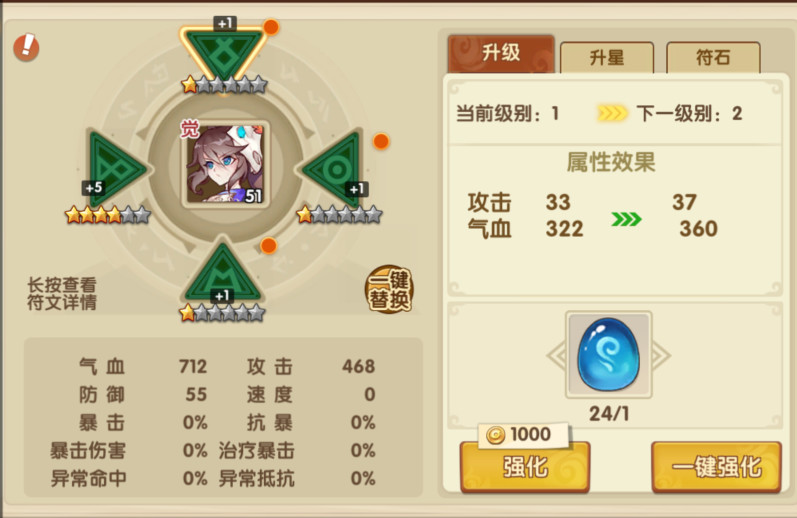
Task: Select the bottom rune slot with M symbol
Action: (223, 273)
